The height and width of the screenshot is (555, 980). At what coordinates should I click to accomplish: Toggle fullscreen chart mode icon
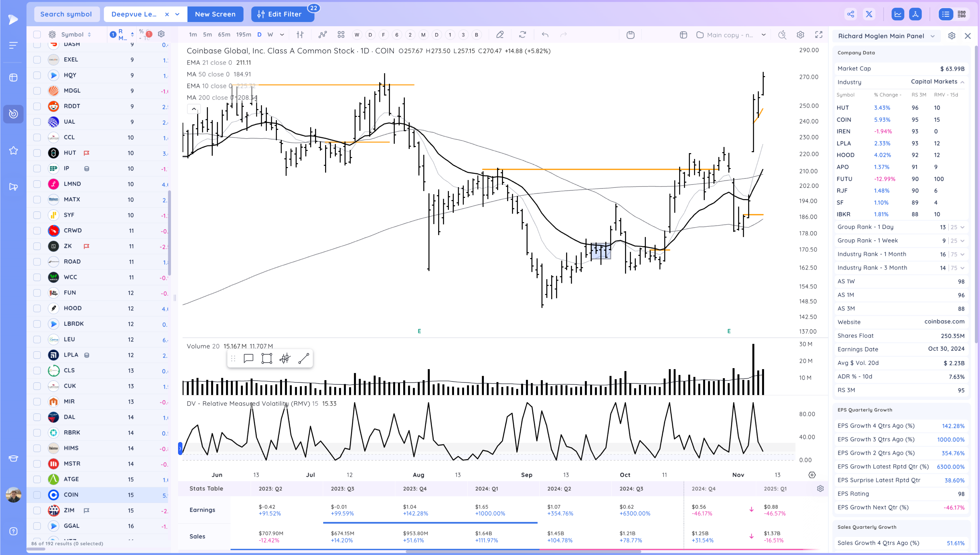(x=818, y=35)
